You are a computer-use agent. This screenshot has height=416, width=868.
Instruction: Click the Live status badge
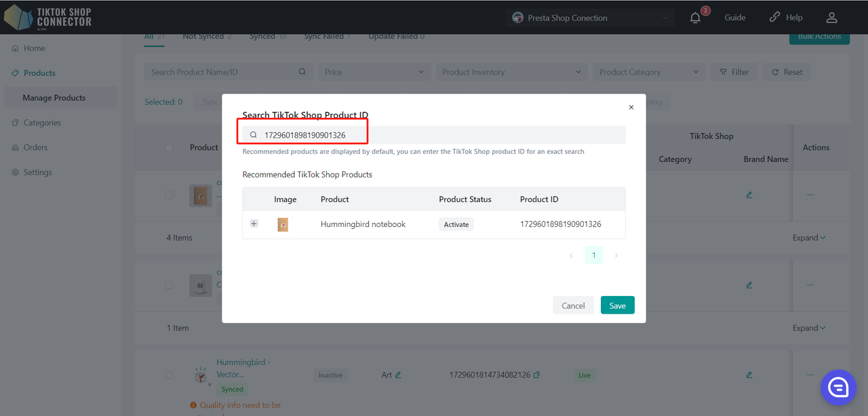click(585, 375)
